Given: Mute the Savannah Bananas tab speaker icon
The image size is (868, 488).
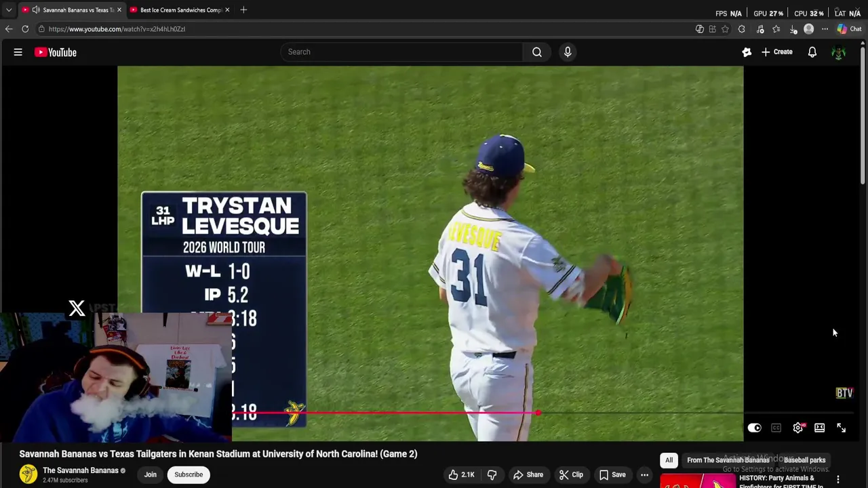Looking at the screenshot, I should pos(36,10).
